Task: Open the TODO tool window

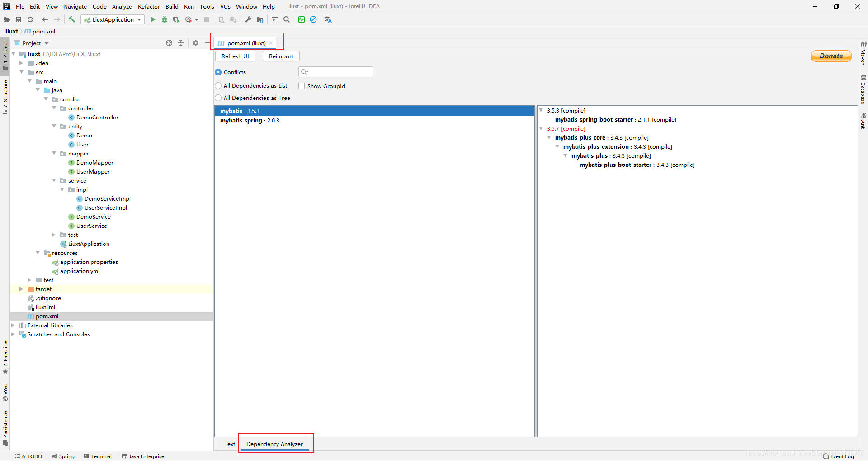Action: (x=28, y=456)
